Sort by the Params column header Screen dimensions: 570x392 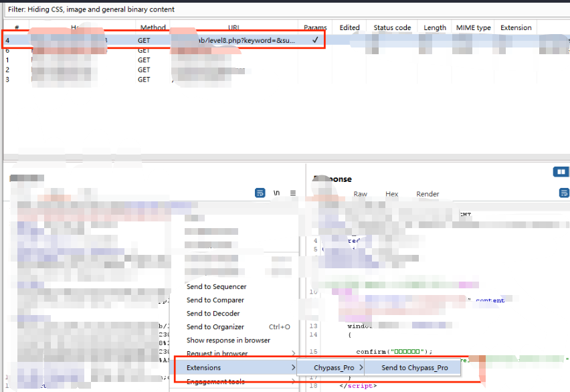[x=315, y=27]
